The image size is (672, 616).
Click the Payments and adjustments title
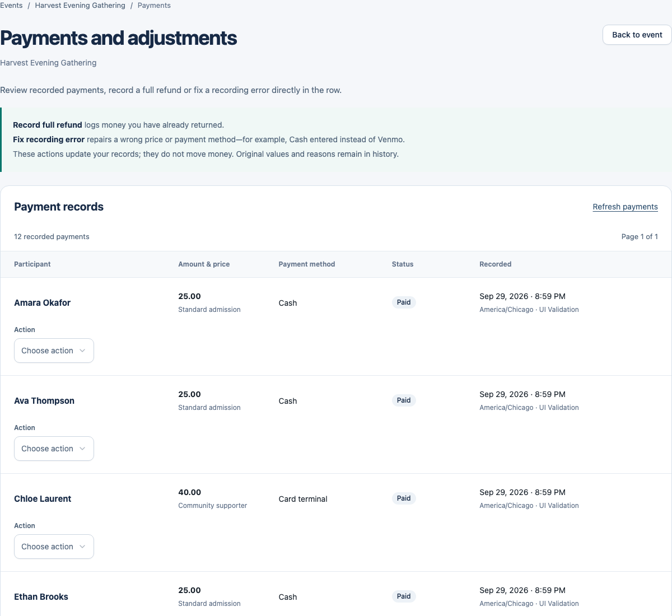[x=118, y=38]
